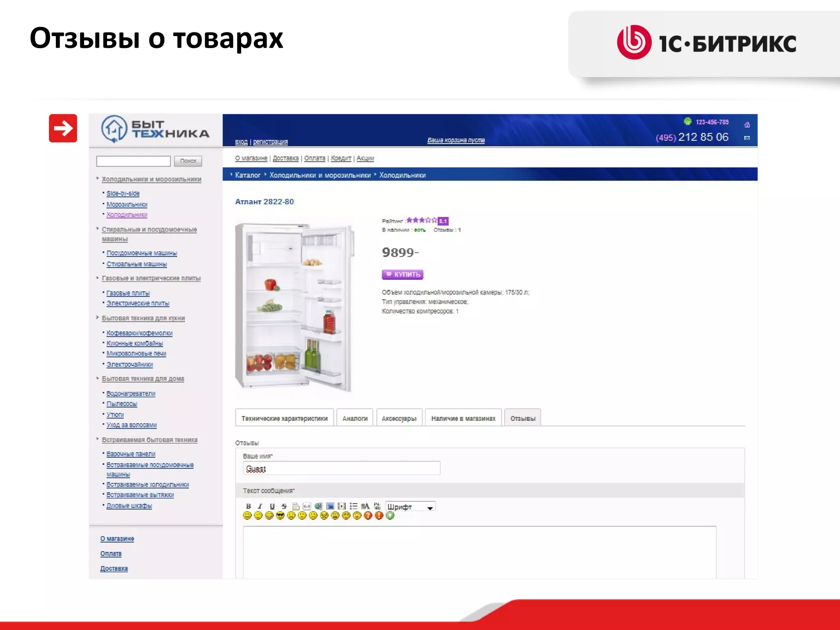
Task: Toggle Strikethrough formatting icon
Action: click(284, 506)
